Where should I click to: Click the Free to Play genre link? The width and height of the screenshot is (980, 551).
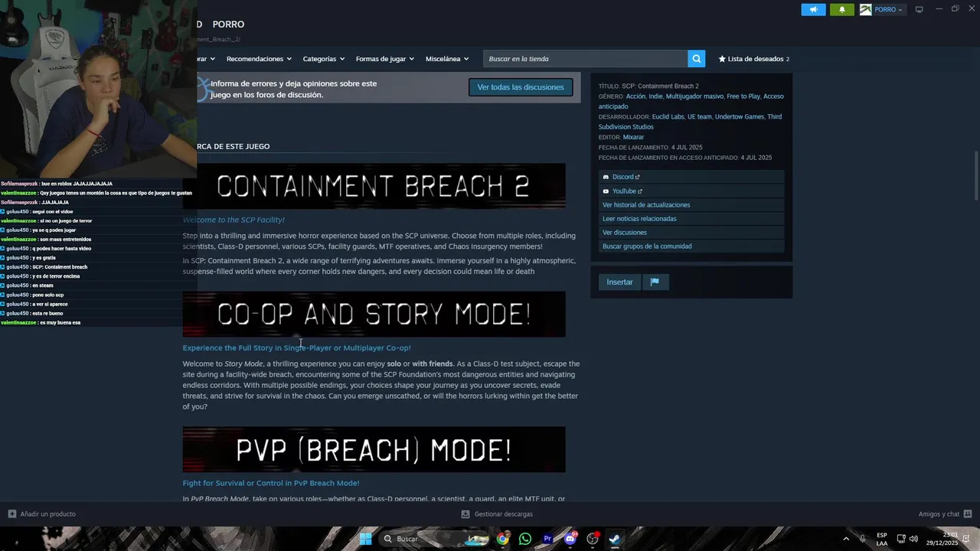pyautogui.click(x=743, y=96)
